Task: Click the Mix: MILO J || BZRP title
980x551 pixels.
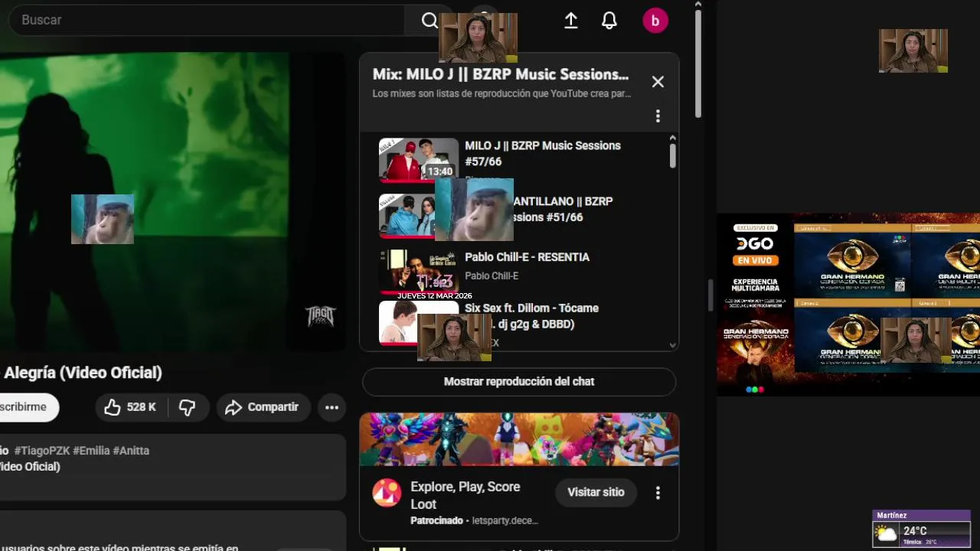Action: click(x=501, y=74)
